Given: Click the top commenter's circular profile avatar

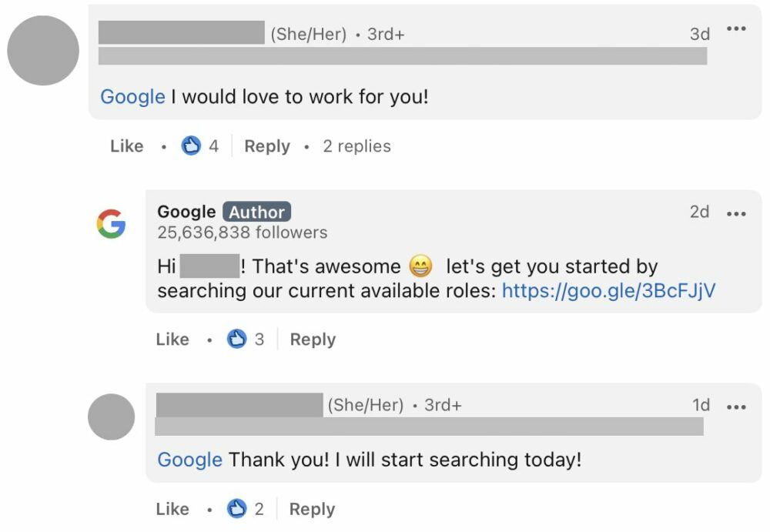Looking at the screenshot, I should point(43,49).
